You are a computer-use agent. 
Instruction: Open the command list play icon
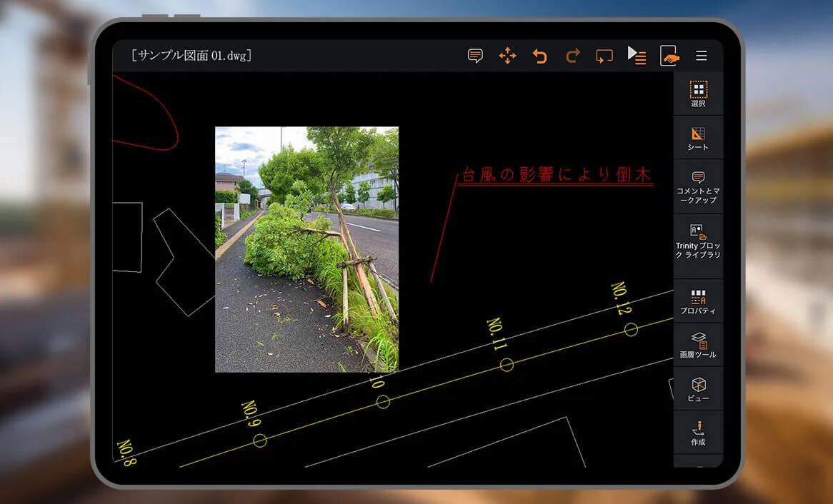637,56
